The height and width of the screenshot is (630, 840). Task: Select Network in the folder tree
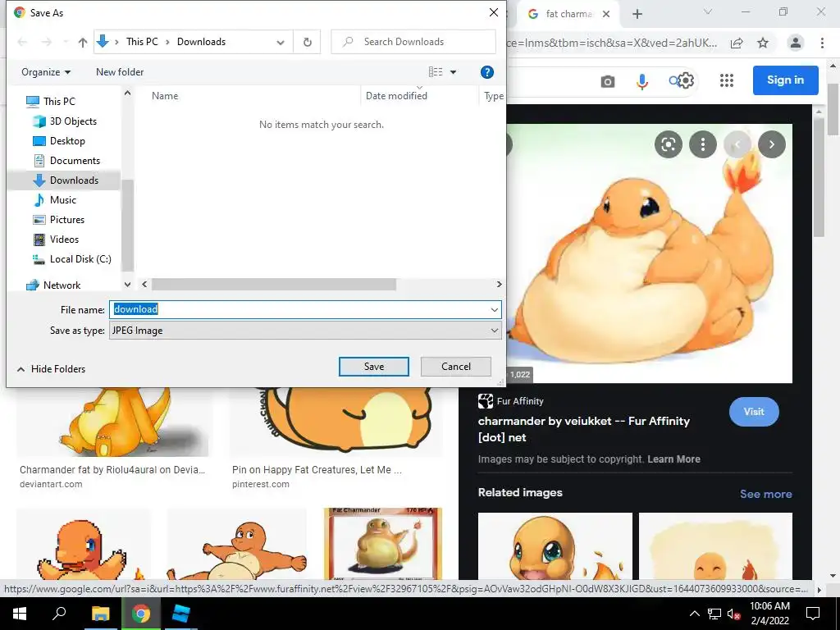point(53,285)
